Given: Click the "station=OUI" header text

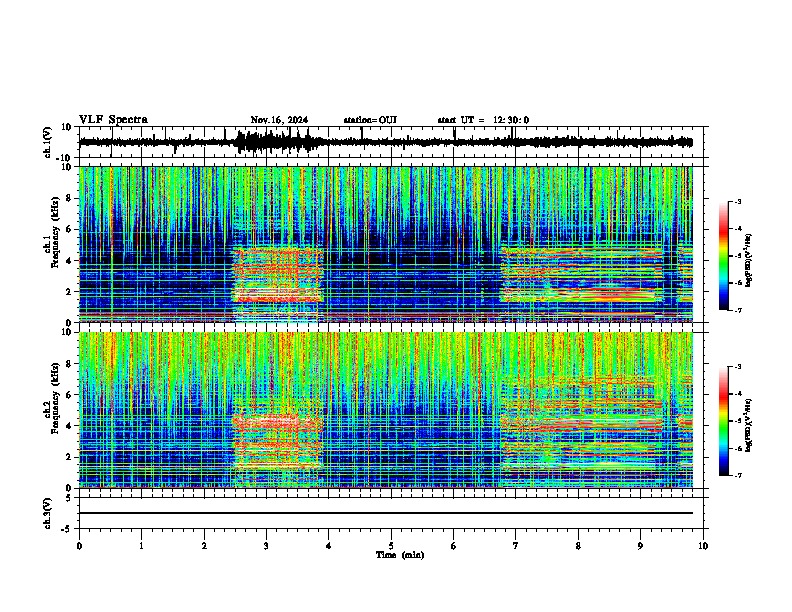Looking at the screenshot, I should tap(370, 120).
